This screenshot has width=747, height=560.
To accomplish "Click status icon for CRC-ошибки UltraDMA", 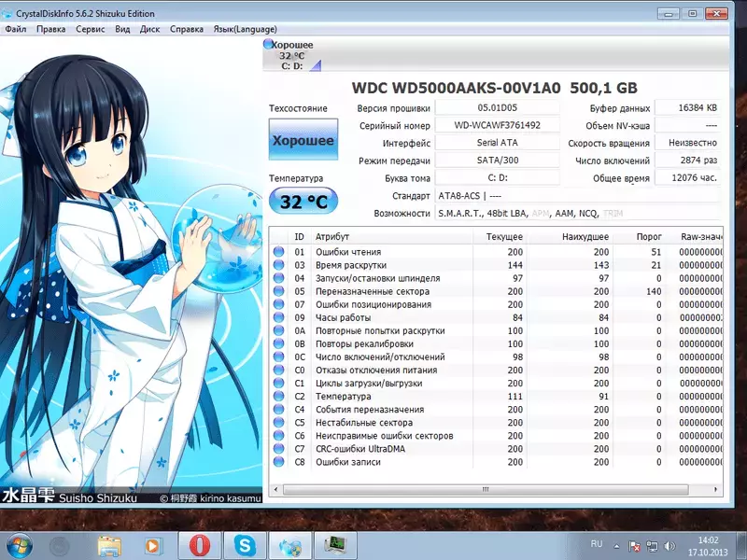I will pyautogui.click(x=278, y=449).
